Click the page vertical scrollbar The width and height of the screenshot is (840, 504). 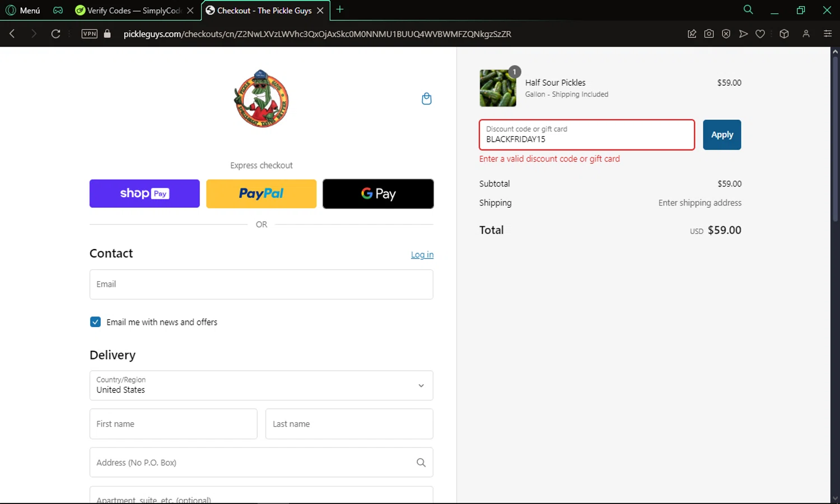835,140
